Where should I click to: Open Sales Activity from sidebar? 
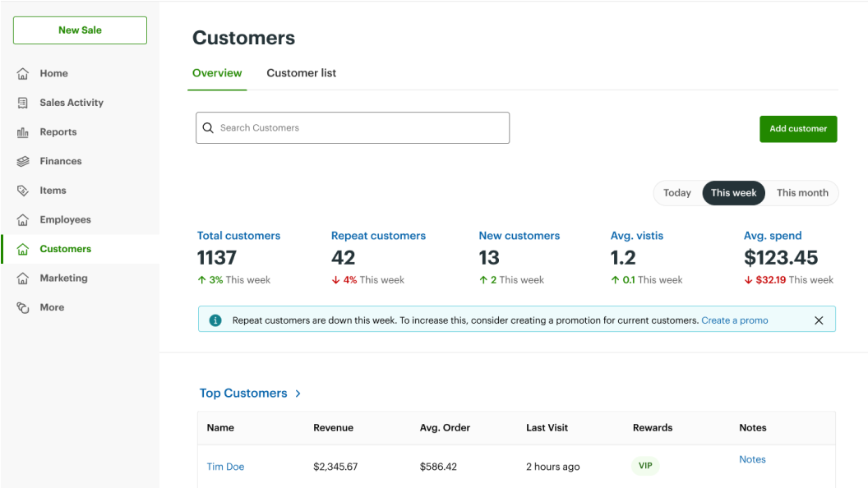click(72, 103)
